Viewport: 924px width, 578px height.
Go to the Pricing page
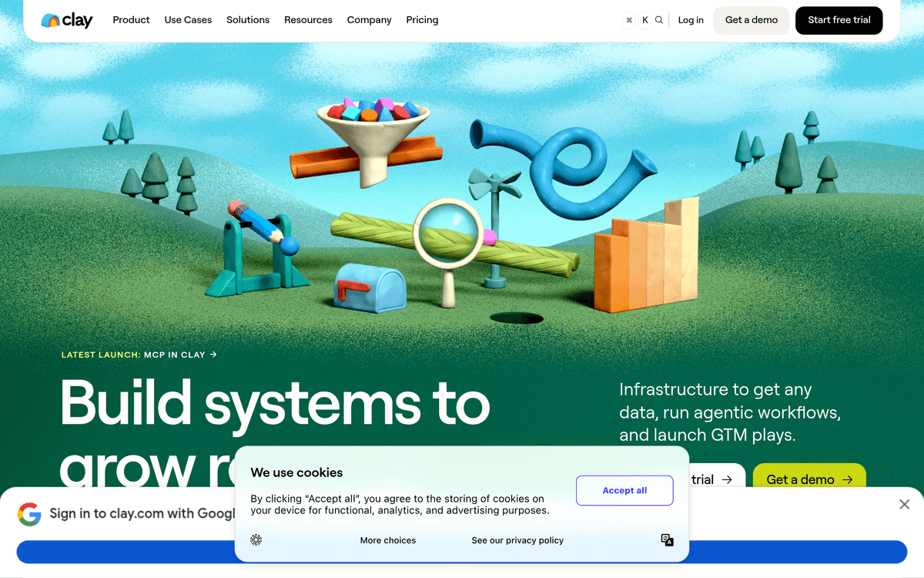pyautogui.click(x=422, y=20)
